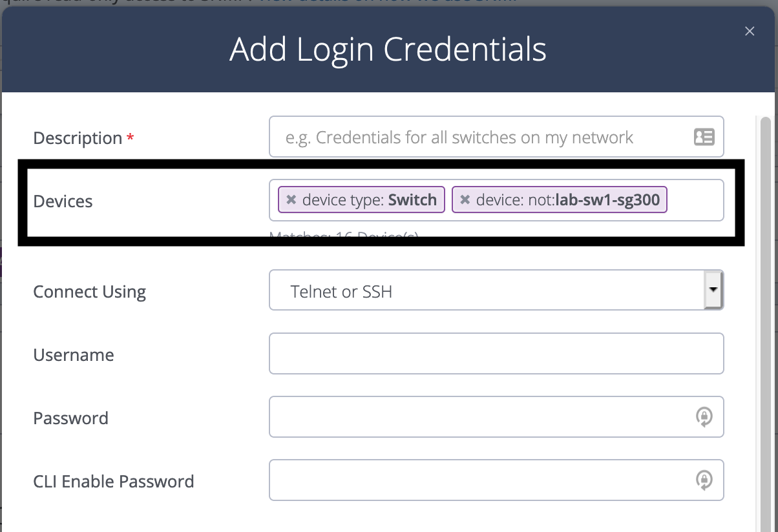Click the dialog's vertical scrollbar
The image size is (778, 532).
[766, 323]
